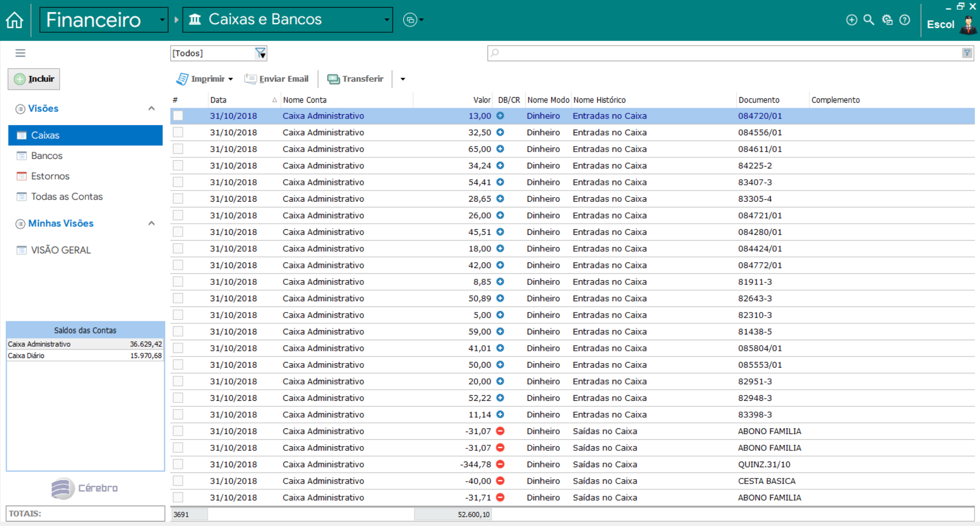
Task: Click the Transferir toolbar button
Action: point(355,79)
